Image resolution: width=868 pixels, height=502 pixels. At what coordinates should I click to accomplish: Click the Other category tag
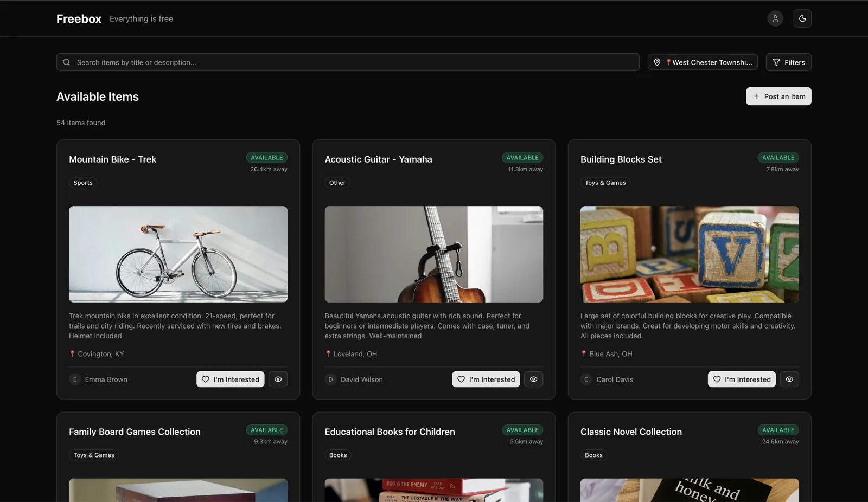[x=337, y=183]
